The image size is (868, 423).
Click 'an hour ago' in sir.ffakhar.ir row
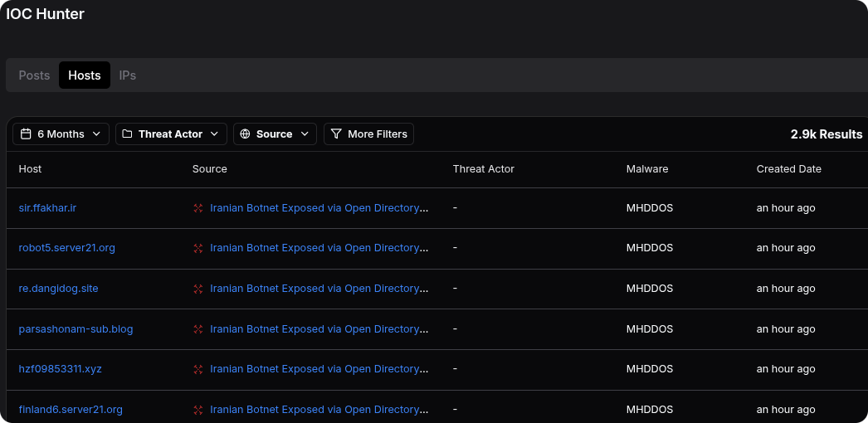coord(786,208)
